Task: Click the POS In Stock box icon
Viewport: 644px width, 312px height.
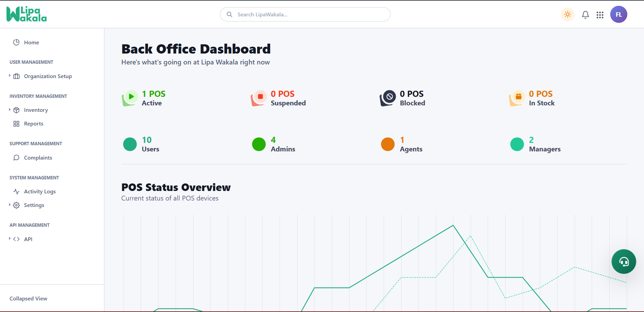Action: pos(517,98)
